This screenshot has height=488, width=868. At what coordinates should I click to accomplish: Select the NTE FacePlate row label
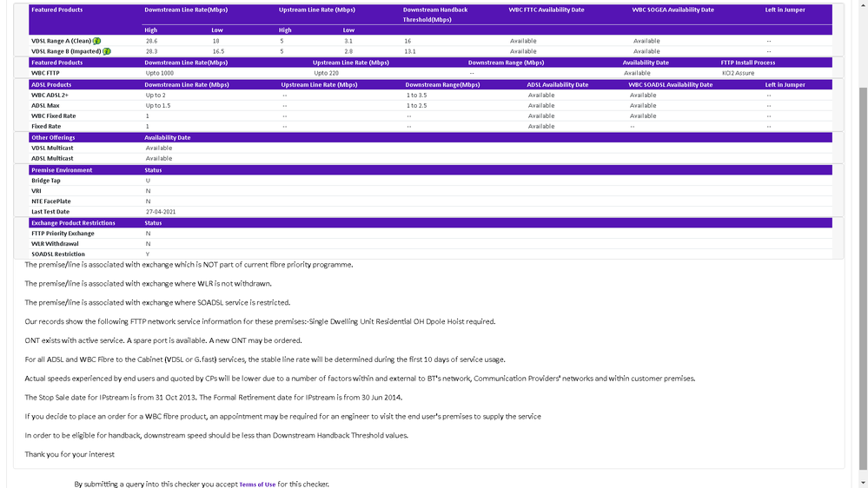pos(50,201)
